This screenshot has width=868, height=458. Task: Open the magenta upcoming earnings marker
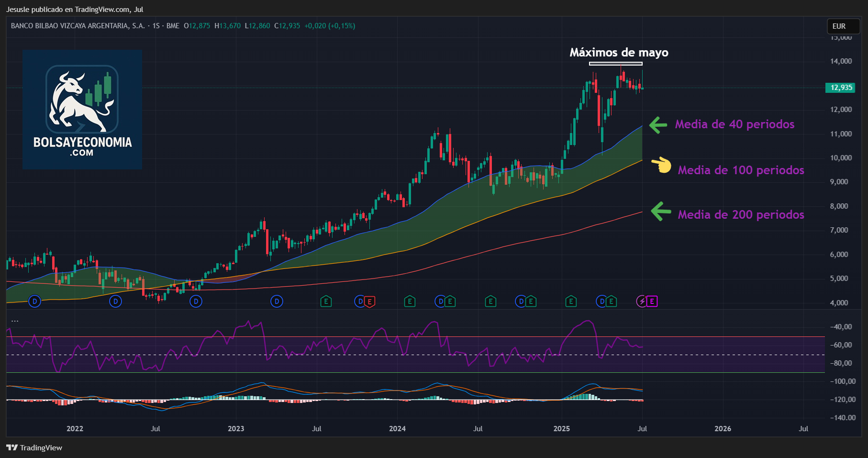(x=652, y=302)
